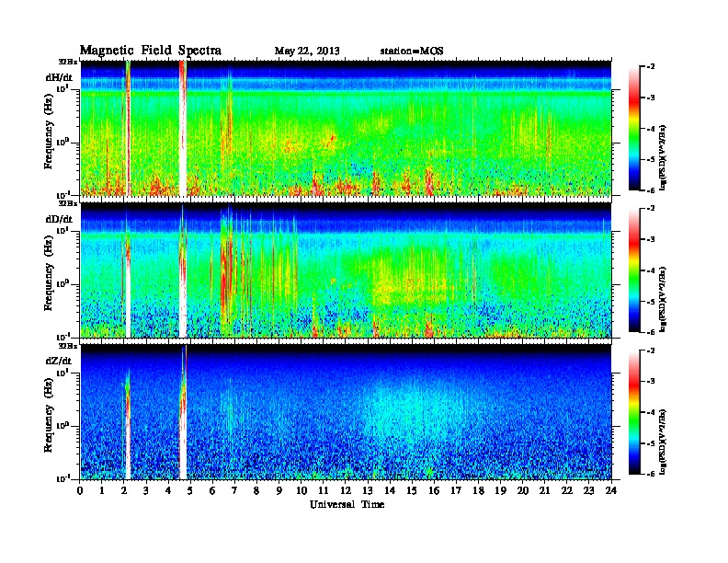
Task: Click the "13" tick on the time axis
Action: pos(368,491)
